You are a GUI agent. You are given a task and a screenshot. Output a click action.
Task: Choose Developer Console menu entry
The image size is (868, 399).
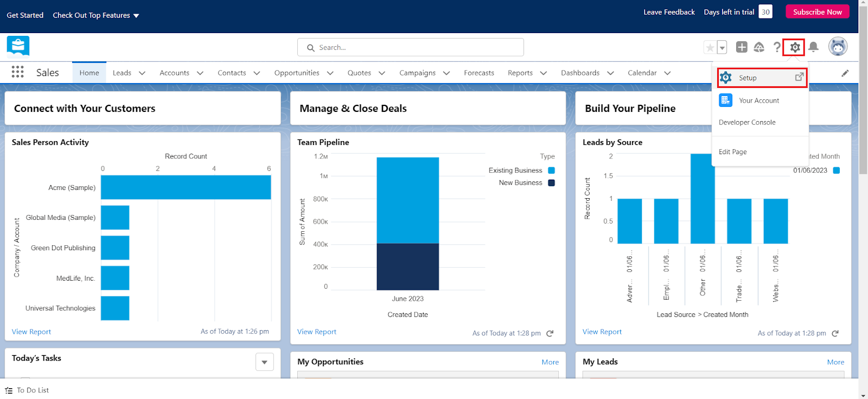click(x=747, y=123)
